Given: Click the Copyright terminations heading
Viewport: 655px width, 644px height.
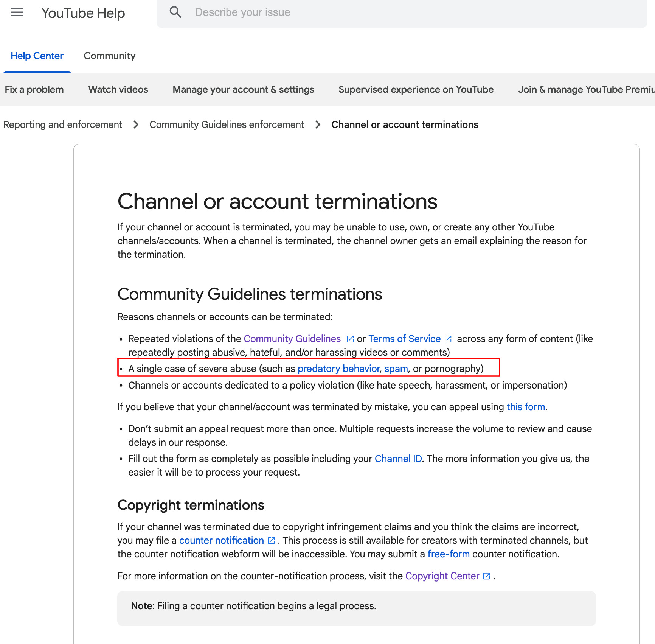Looking at the screenshot, I should 191,505.
